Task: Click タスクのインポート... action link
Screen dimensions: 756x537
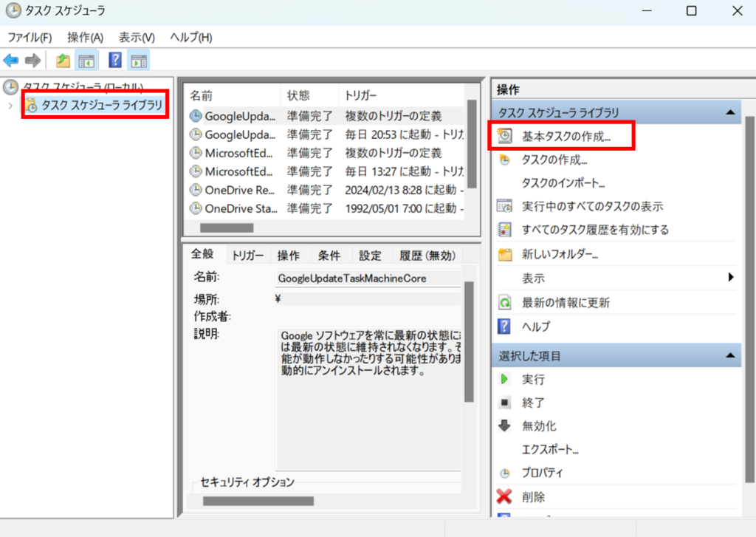Action: pos(563,182)
